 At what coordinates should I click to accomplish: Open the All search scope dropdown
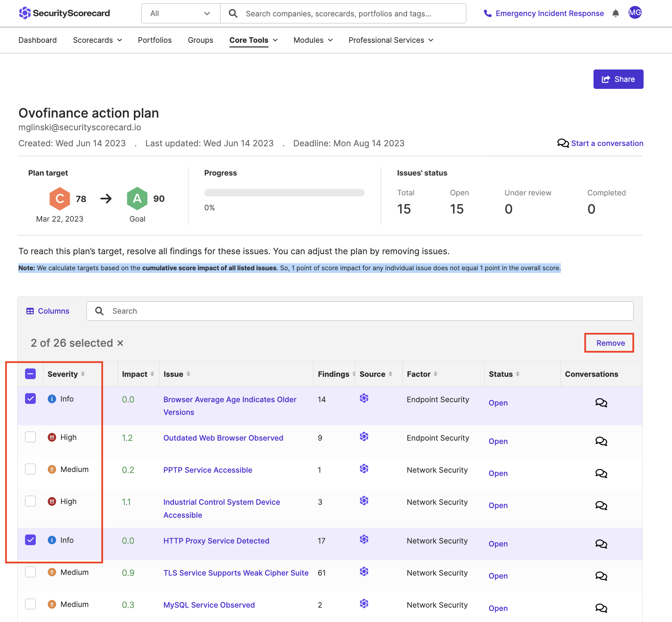pyautogui.click(x=181, y=13)
